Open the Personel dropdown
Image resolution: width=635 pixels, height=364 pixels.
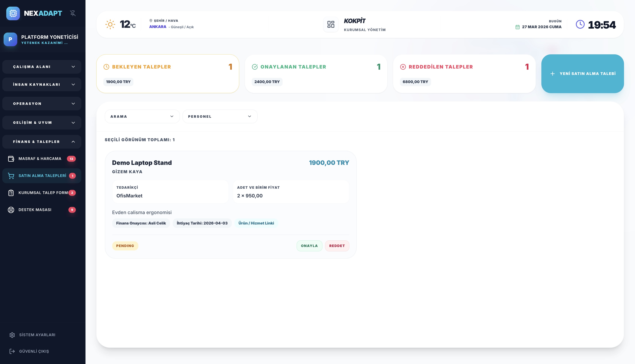click(x=220, y=116)
